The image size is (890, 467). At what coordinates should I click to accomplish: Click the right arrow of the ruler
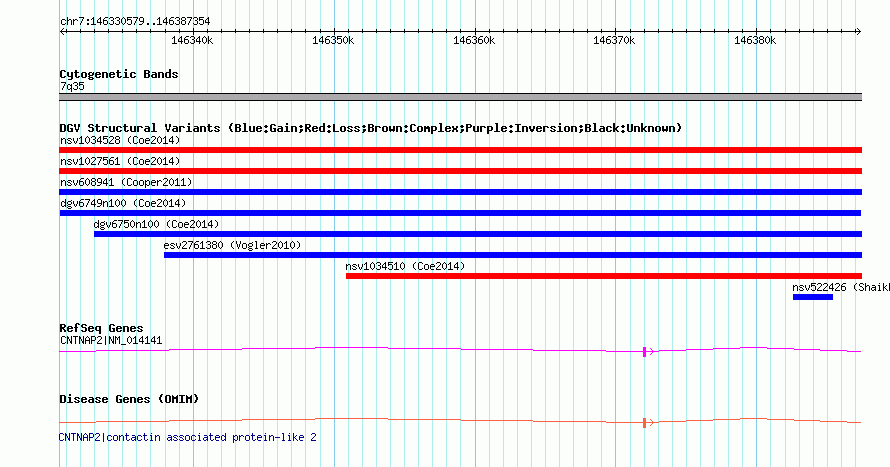pyautogui.click(x=858, y=32)
